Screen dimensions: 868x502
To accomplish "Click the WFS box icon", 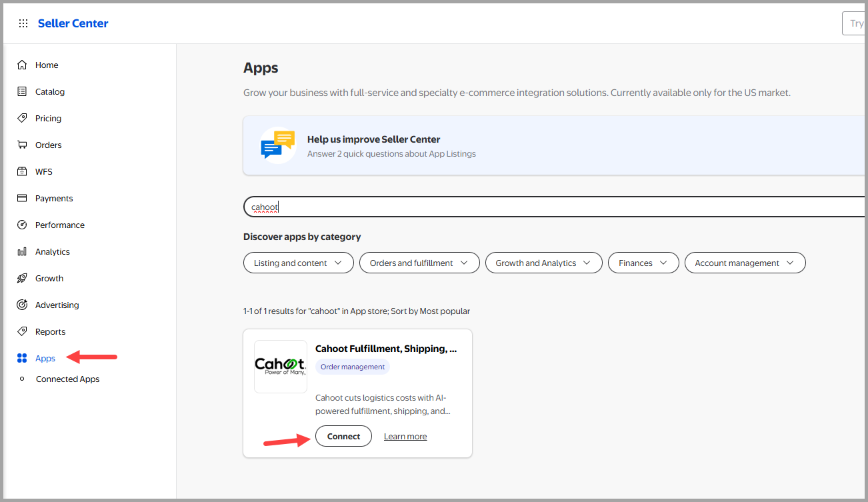I will [22, 171].
